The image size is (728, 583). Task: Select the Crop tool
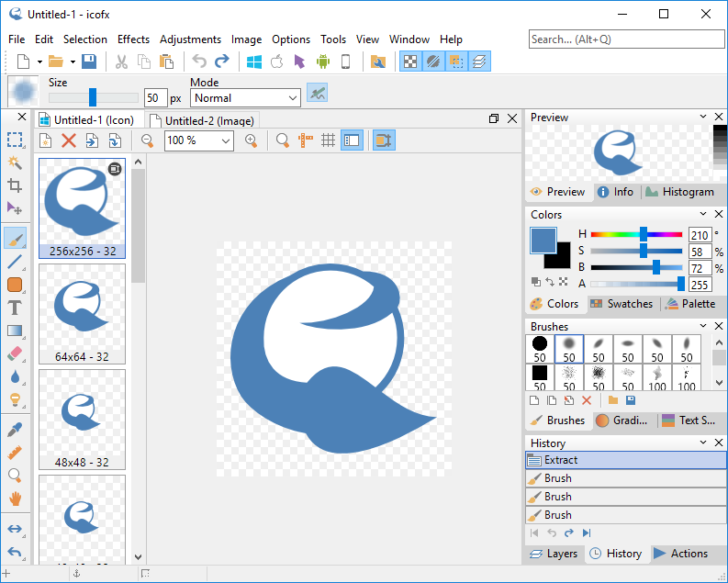tap(15, 185)
